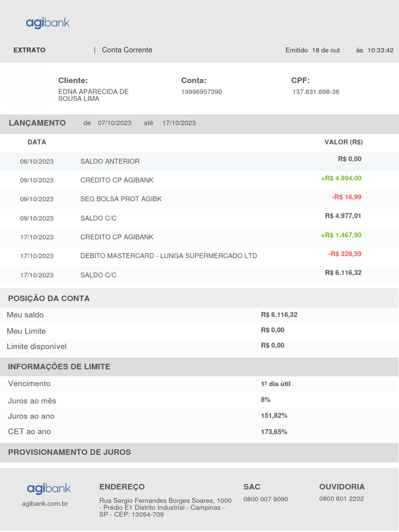This screenshot has height=532, width=399.
Task: Click the issue time 10:33:42
Action: pos(381,50)
